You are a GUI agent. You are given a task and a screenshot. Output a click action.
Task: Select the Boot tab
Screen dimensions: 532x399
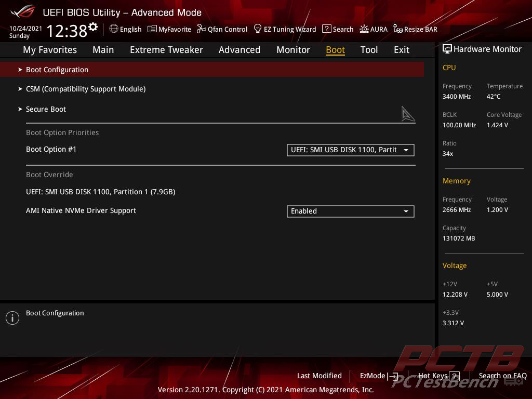[x=335, y=50]
